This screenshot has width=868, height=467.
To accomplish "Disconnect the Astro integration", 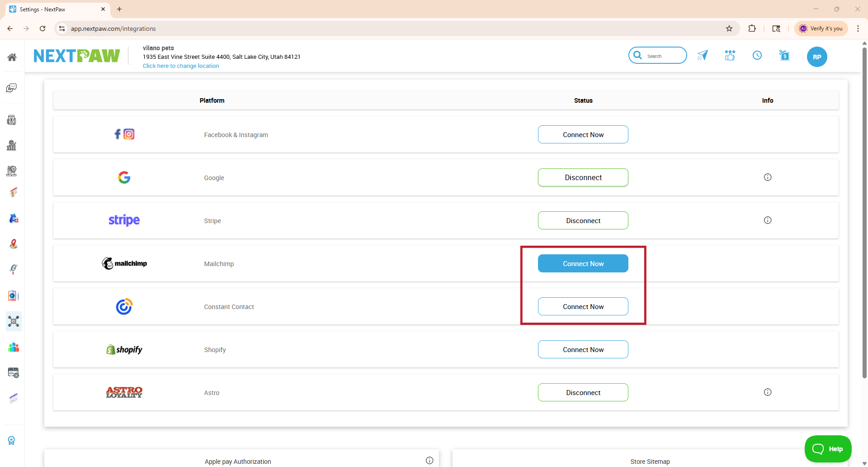I will (583, 392).
